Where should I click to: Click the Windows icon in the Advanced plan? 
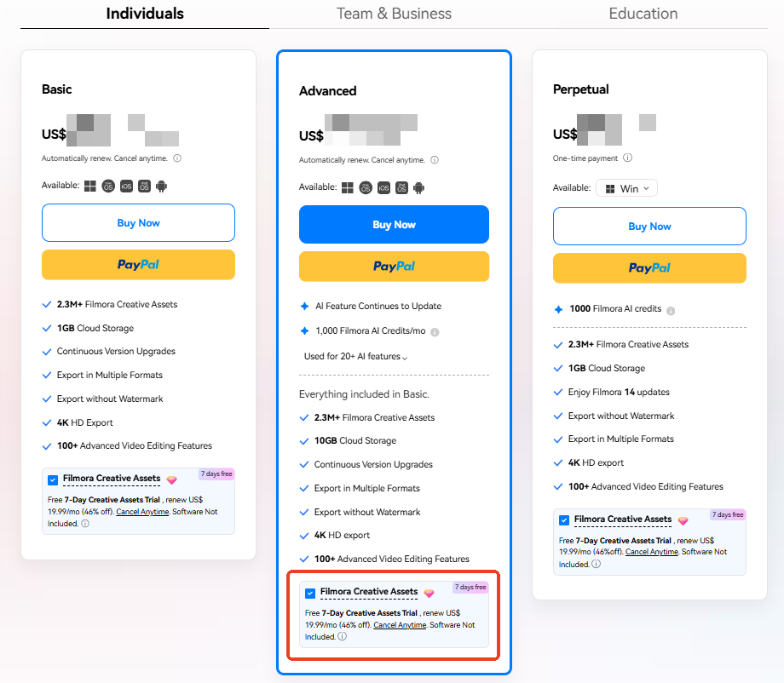click(x=347, y=187)
